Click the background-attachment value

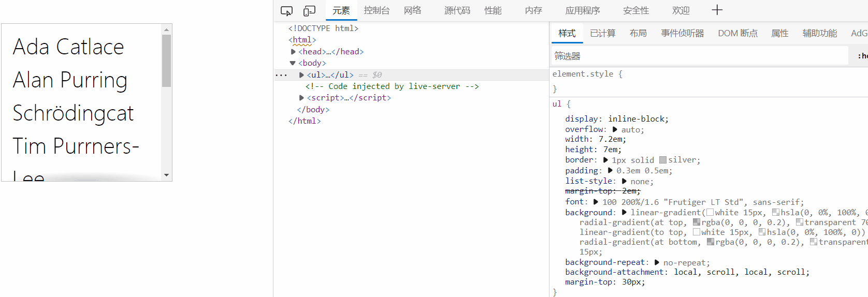(x=740, y=272)
